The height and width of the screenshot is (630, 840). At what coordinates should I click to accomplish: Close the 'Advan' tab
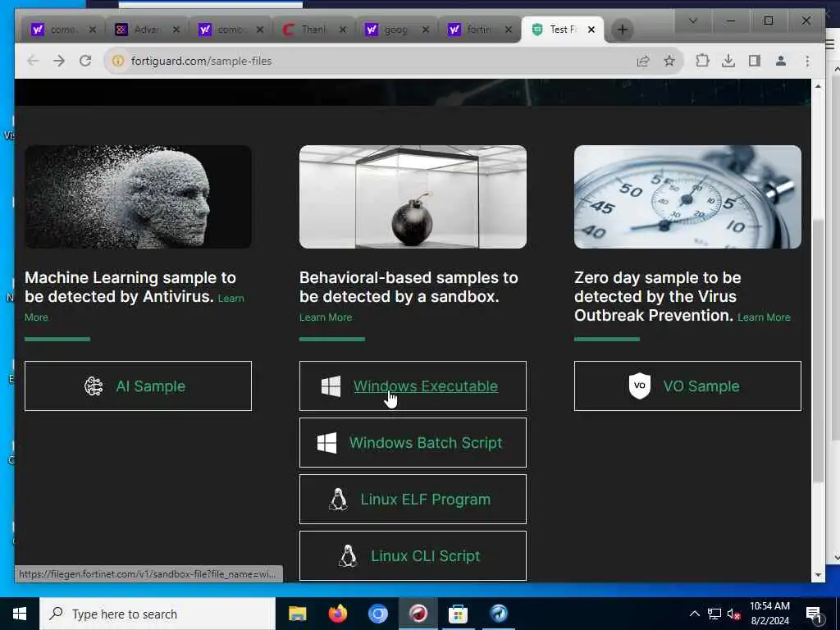(x=176, y=30)
